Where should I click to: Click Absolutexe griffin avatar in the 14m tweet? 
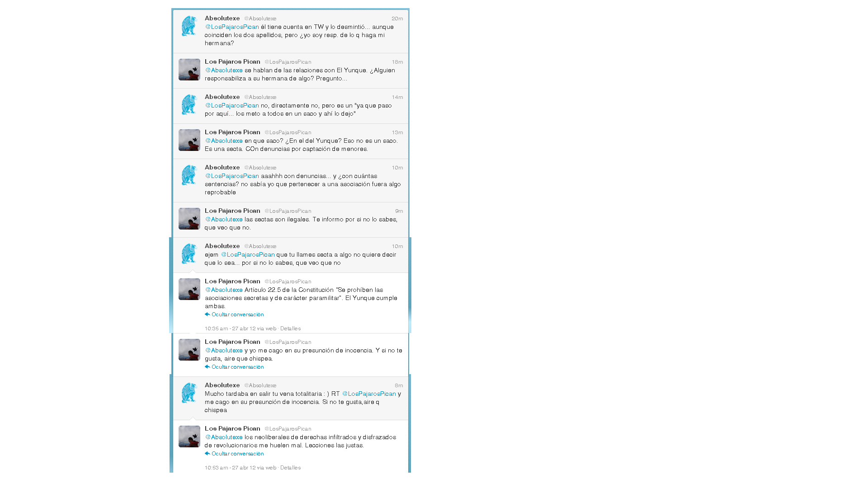[189, 105]
